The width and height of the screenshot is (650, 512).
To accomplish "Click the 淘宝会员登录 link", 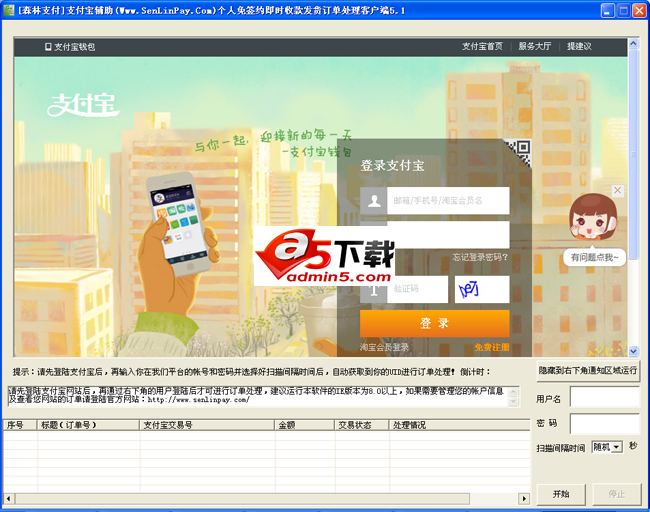I will (384, 347).
